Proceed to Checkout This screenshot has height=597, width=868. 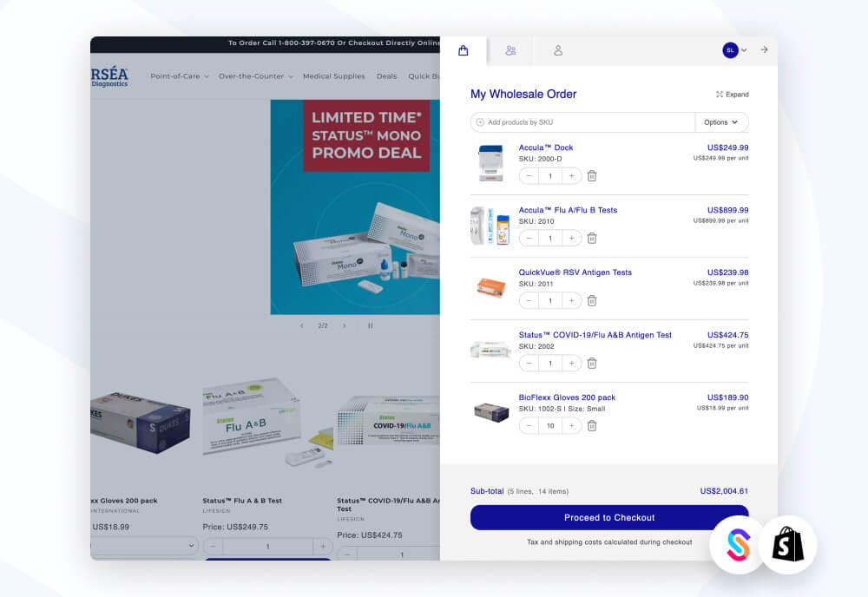point(609,518)
